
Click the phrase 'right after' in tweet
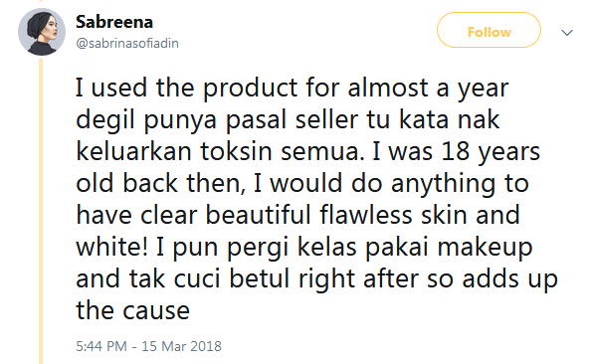click(358, 279)
